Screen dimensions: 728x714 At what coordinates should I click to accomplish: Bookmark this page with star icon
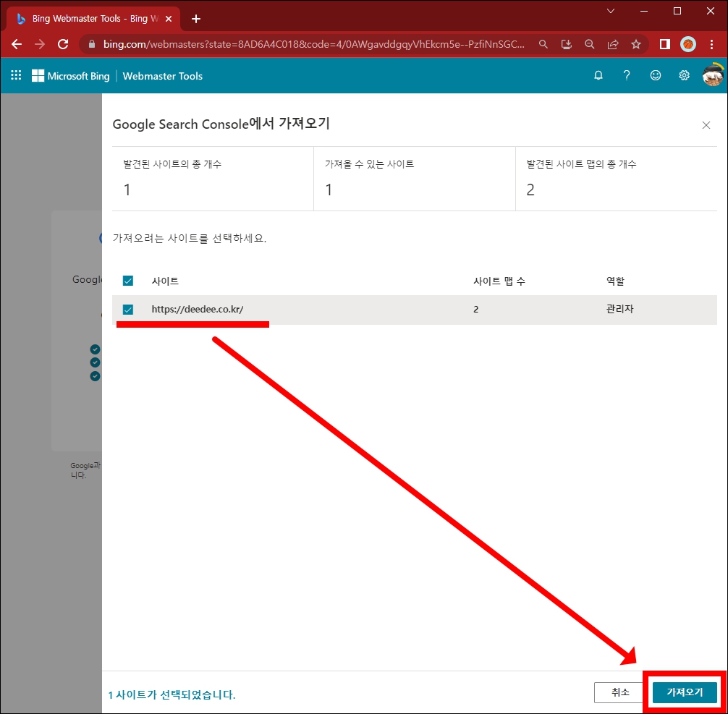[x=636, y=44]
